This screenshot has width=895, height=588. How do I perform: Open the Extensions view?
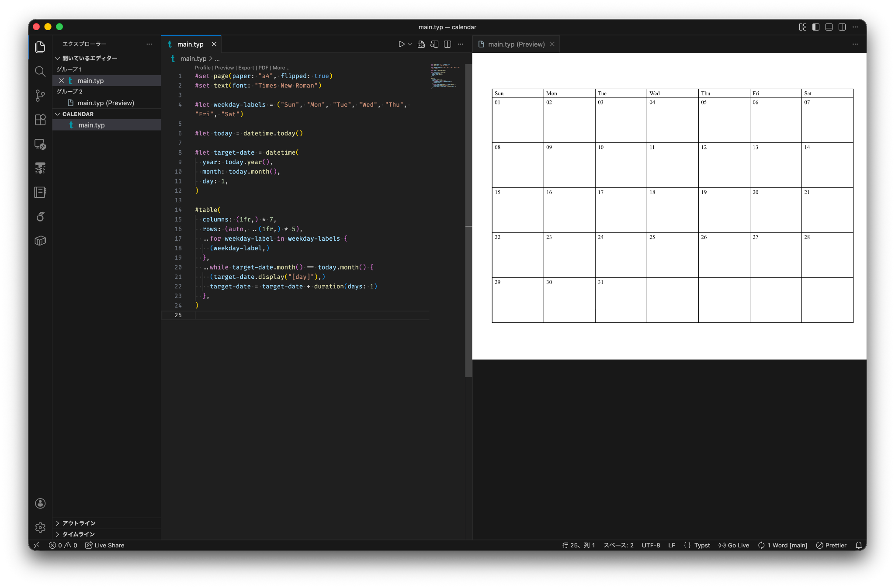[x=40, y=120]
